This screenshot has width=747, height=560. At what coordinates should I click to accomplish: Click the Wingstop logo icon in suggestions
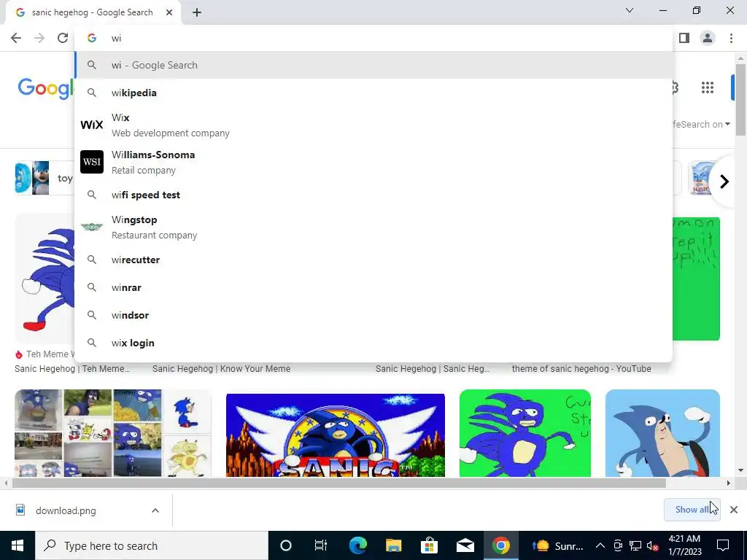91,227
